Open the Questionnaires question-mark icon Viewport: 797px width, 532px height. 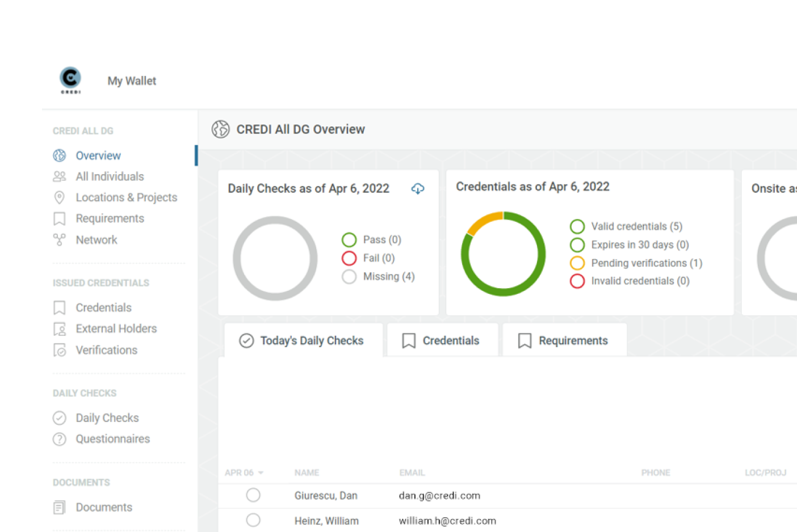(60, 438)
